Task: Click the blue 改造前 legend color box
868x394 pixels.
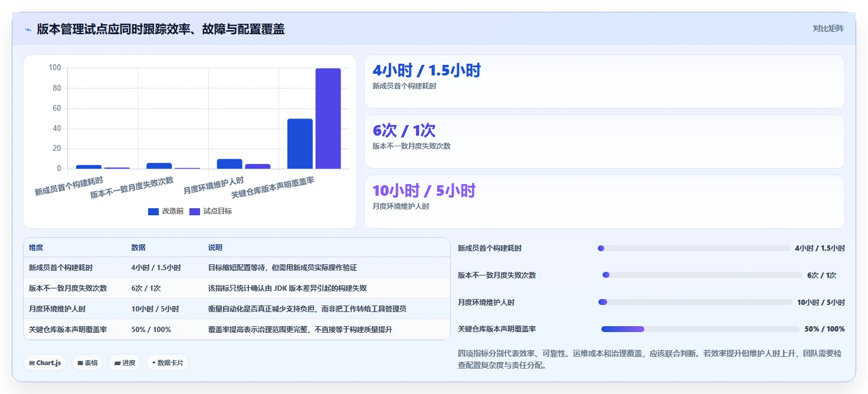Action: [x=153, y=211]
